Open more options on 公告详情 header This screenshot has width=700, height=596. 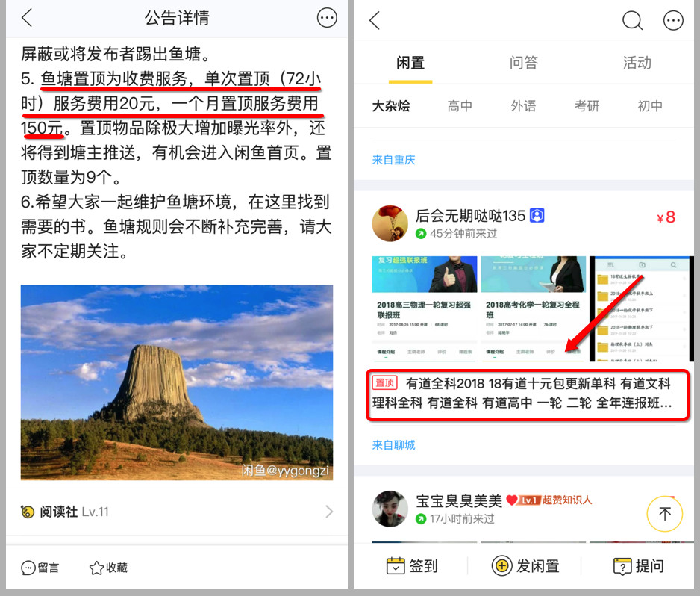327,18
